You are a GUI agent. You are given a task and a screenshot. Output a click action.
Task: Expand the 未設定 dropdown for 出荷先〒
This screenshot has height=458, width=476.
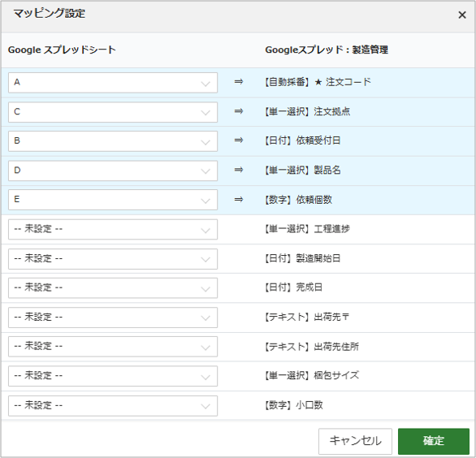click(113, 318)
